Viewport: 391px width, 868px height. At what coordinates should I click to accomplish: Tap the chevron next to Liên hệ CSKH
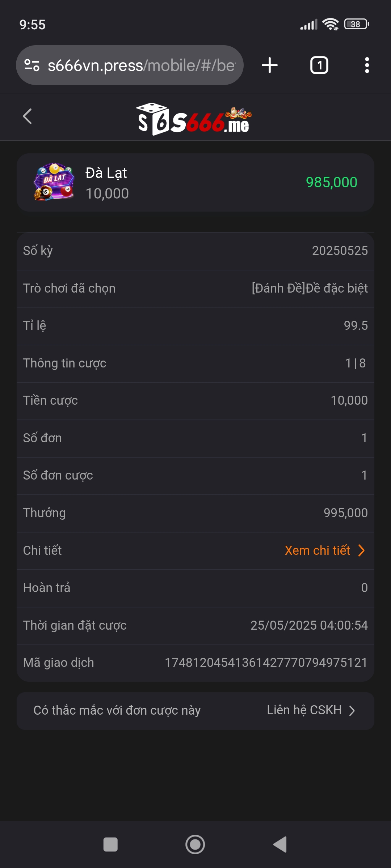tap(352, 711)
